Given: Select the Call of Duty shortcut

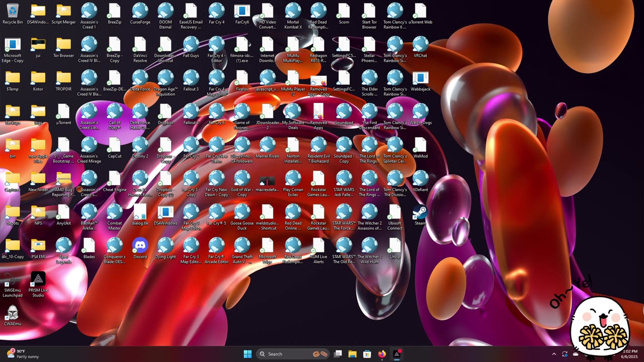Looking at the screenshot, I should coord(115,117).
